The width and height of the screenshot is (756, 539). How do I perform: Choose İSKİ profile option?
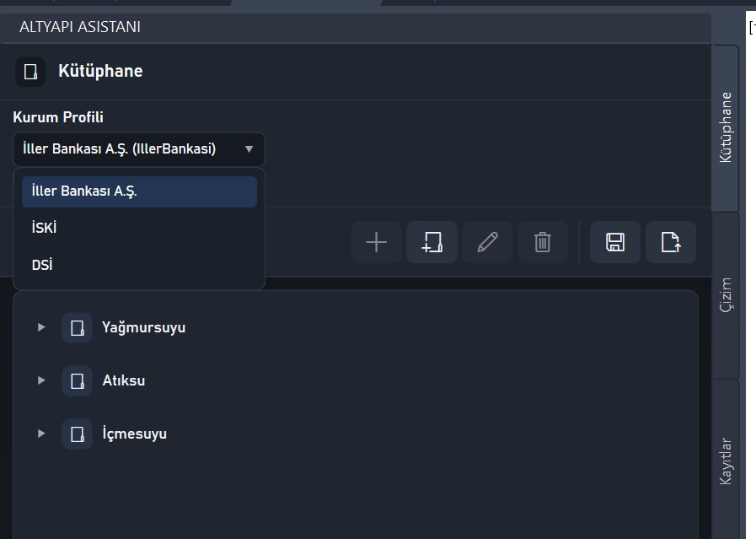click(139, 228)
